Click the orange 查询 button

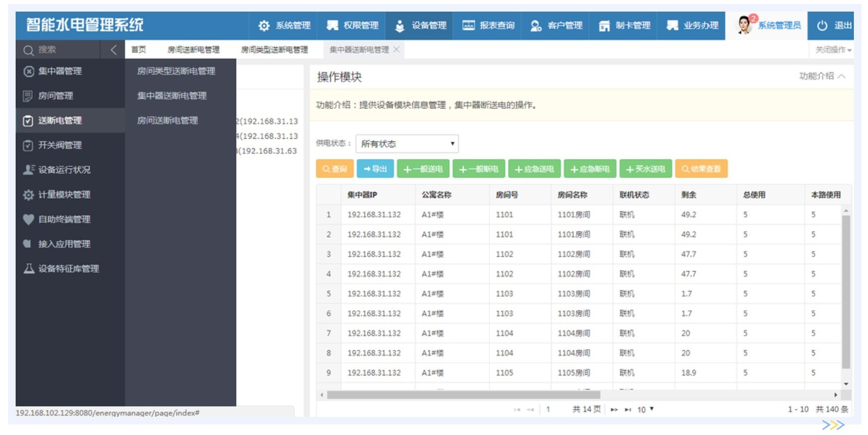pos(335,169)
